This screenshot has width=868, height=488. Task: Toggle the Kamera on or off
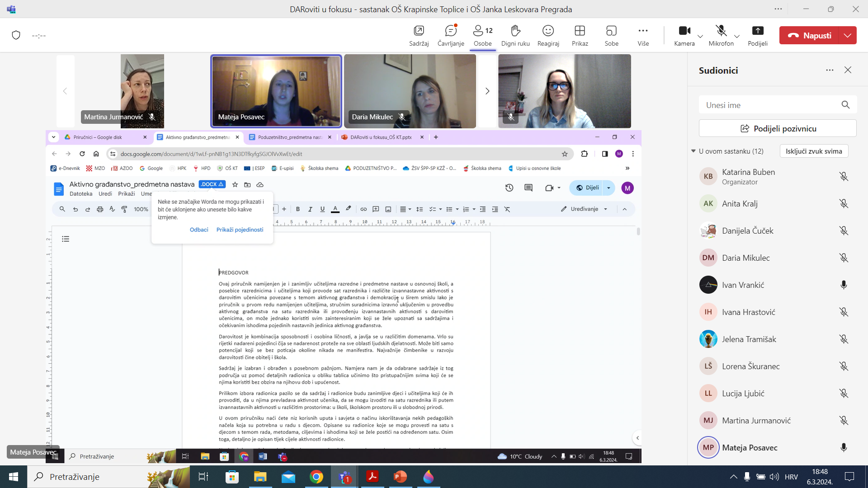click(x=684, y=31)
